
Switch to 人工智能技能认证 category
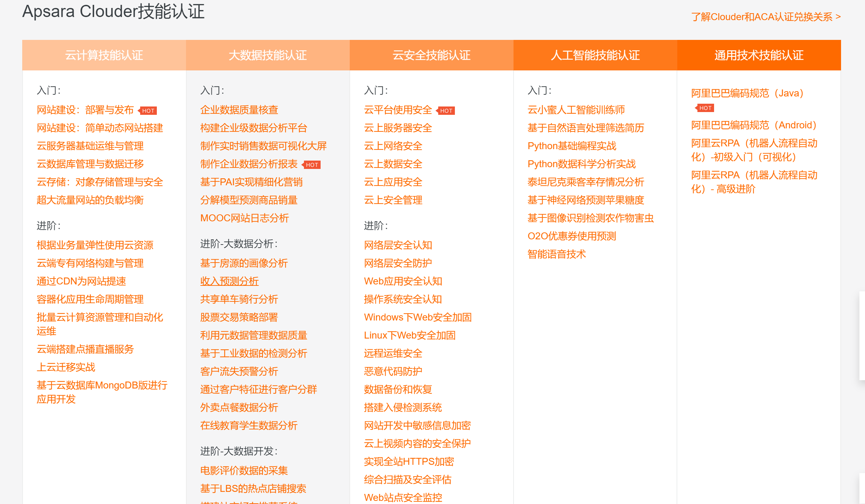click(595, 55)
